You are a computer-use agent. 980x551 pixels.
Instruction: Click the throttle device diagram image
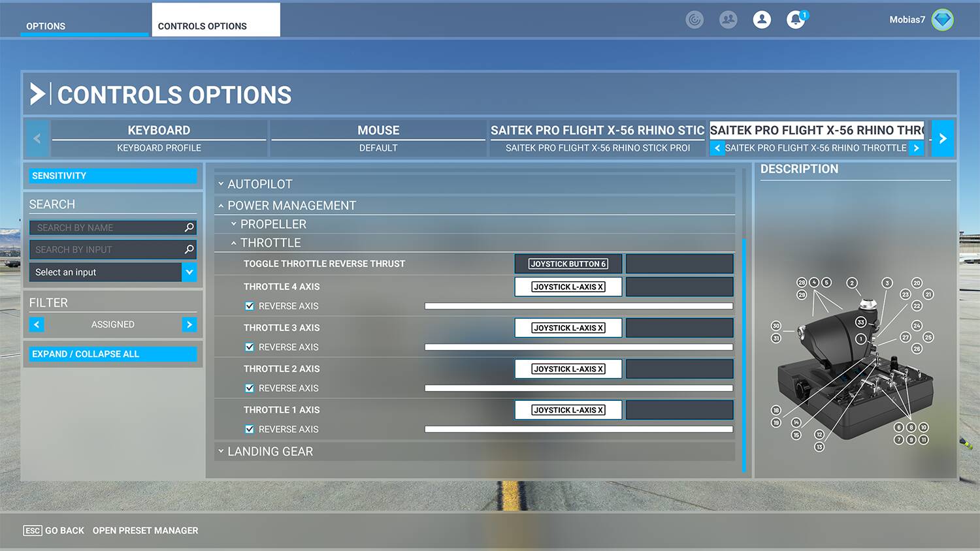[855, 364]
